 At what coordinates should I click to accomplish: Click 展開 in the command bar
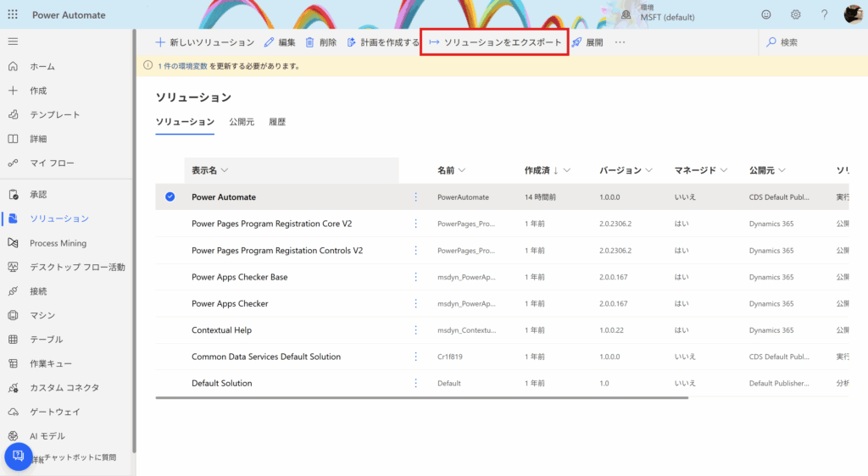[588, 42]
